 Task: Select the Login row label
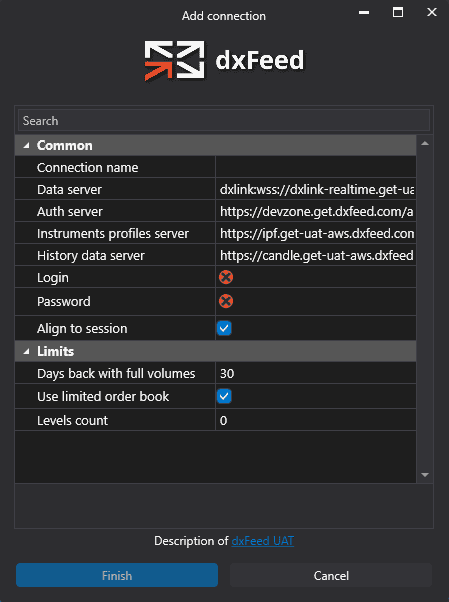pyautogui.click(x=53, y=278)
